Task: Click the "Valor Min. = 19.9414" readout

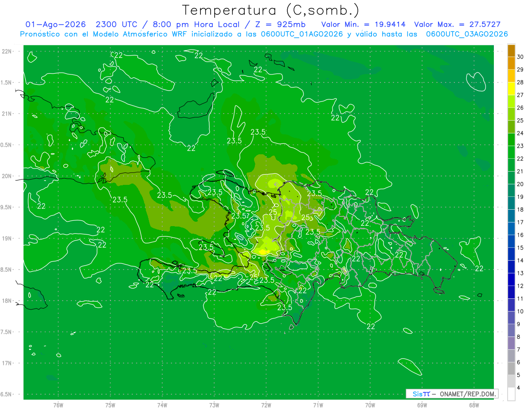Action: point(363,24)
